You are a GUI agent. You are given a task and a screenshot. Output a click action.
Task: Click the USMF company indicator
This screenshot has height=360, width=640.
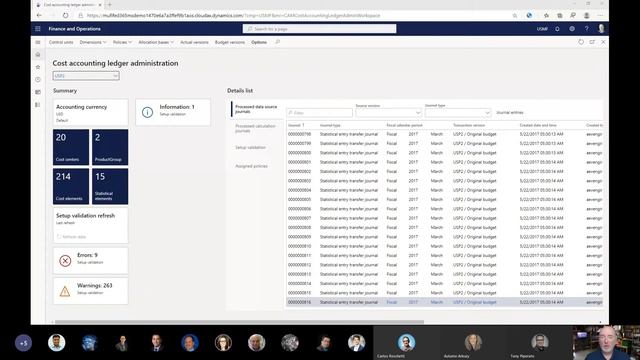(542, 29)
